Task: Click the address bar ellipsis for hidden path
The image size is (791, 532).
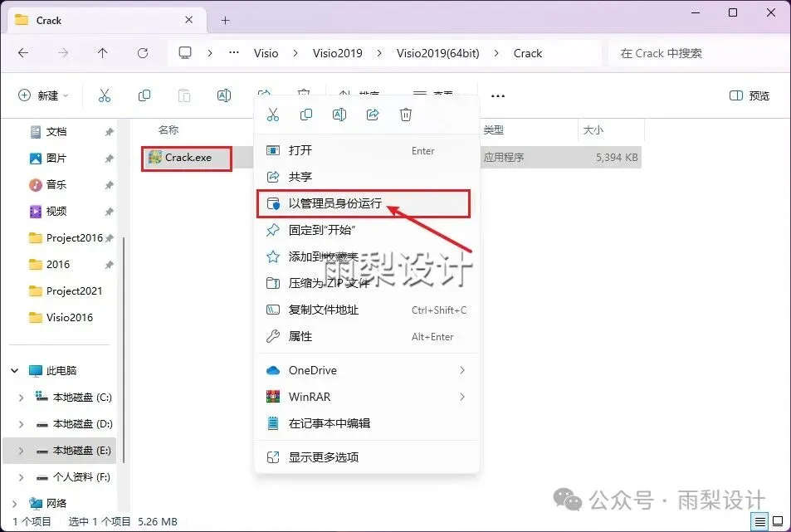Action: click(233, 52)
